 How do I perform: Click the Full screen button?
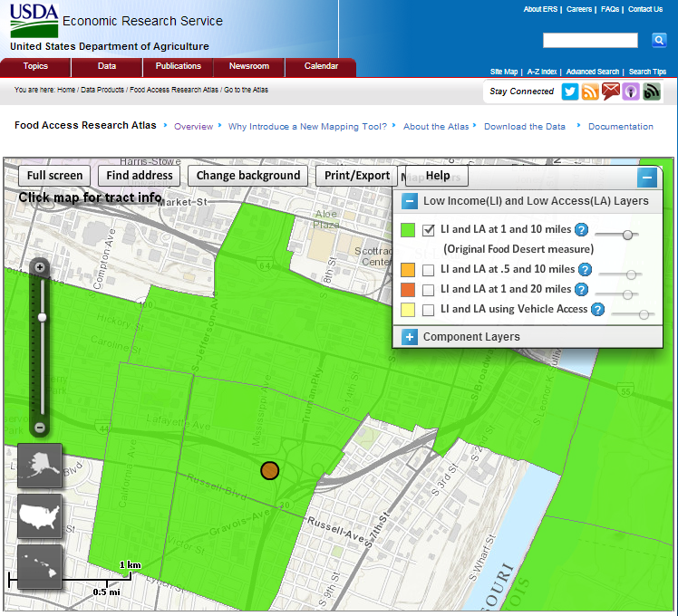click(x=54, y=176)
